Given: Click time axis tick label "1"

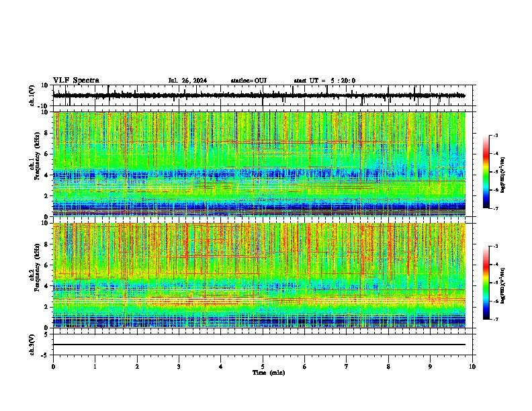Looking at the screenshot, I should [x=95, y=367].
